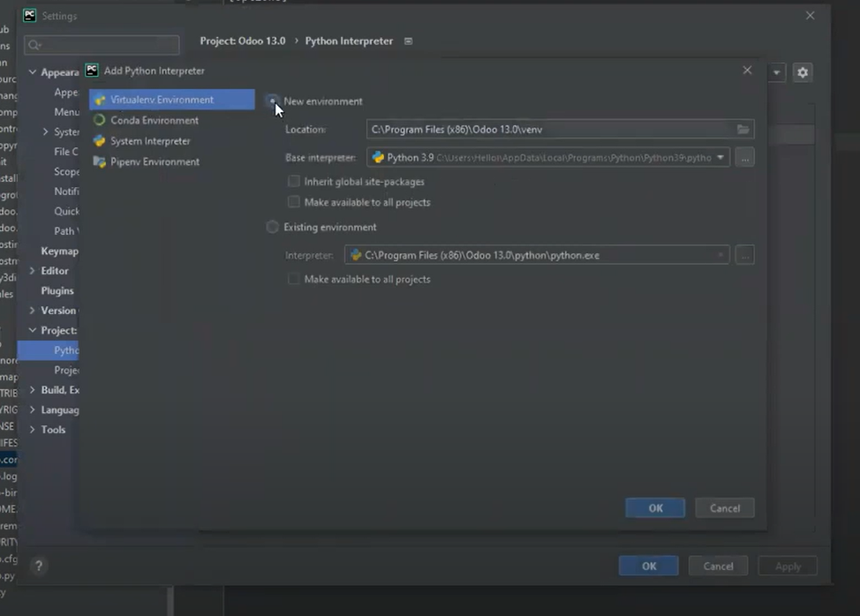Check Make available to all projects under Existing environment
This screenshot has height=616, width=860.
[293, 279]
